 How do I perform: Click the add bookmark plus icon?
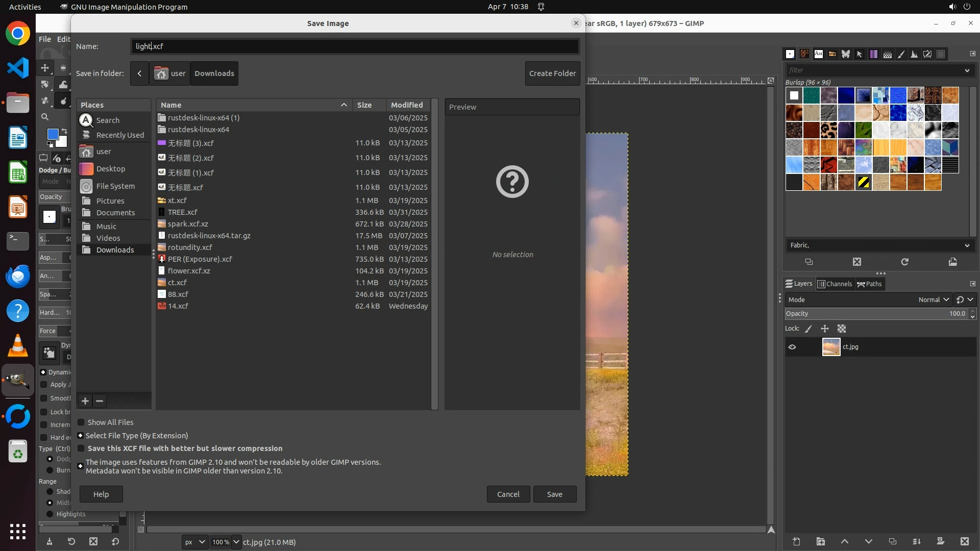tap(85, 401)
